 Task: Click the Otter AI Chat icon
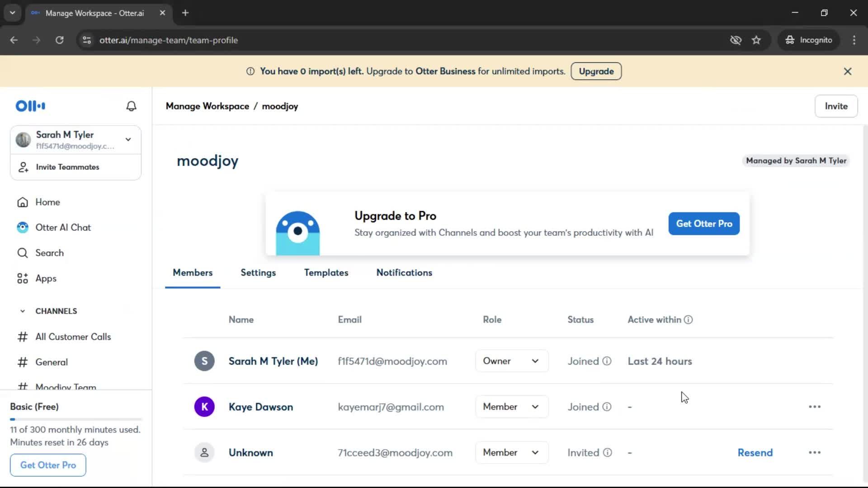pos(23,228)
